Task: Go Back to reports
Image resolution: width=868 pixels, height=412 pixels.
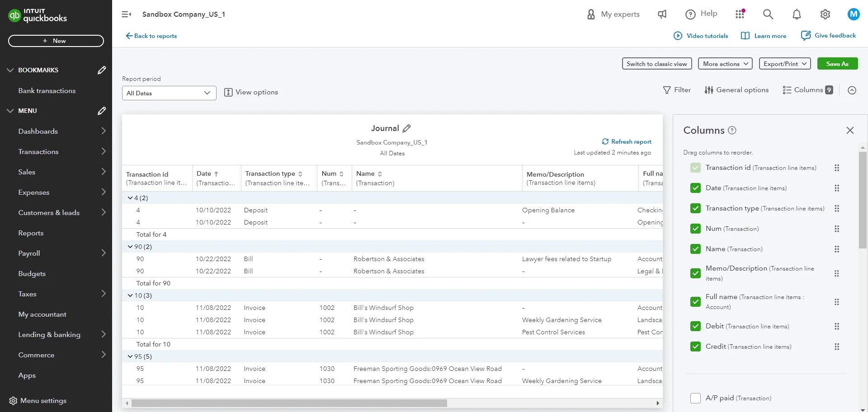Action: (x=151, y=36)
